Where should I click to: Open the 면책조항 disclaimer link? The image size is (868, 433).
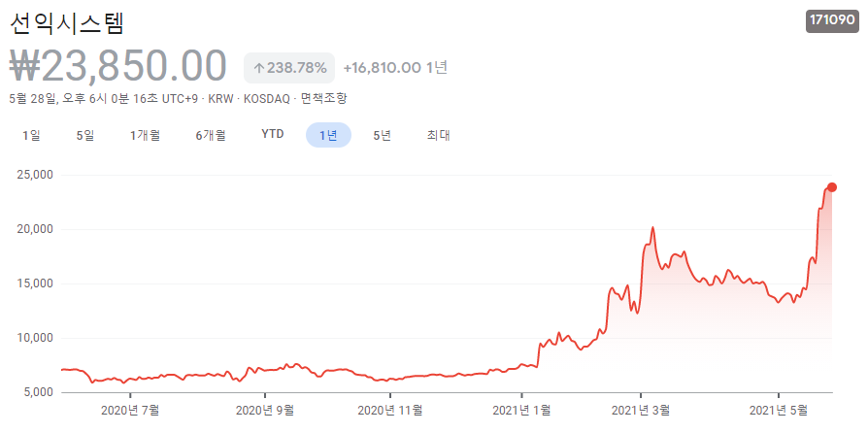click(324, 99)
